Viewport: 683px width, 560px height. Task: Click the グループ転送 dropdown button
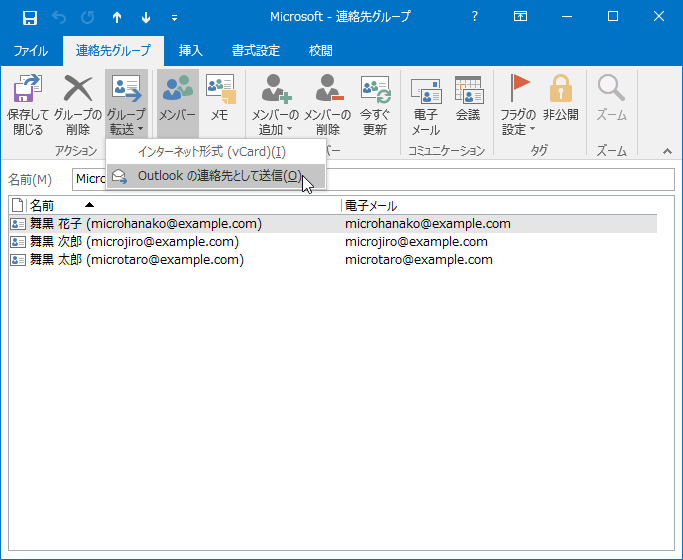pyautogui.click(x=126, y=105)
